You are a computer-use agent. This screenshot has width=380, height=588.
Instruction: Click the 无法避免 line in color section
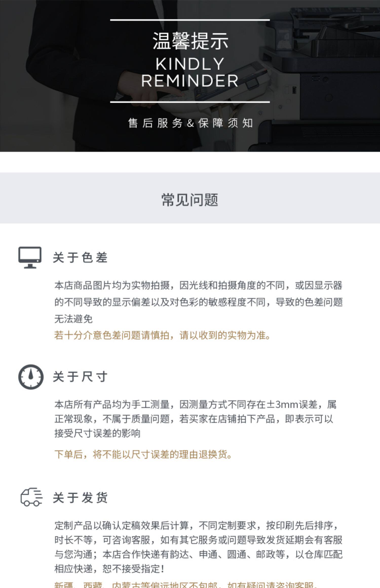pyautogui.click(x=73, y=319)
